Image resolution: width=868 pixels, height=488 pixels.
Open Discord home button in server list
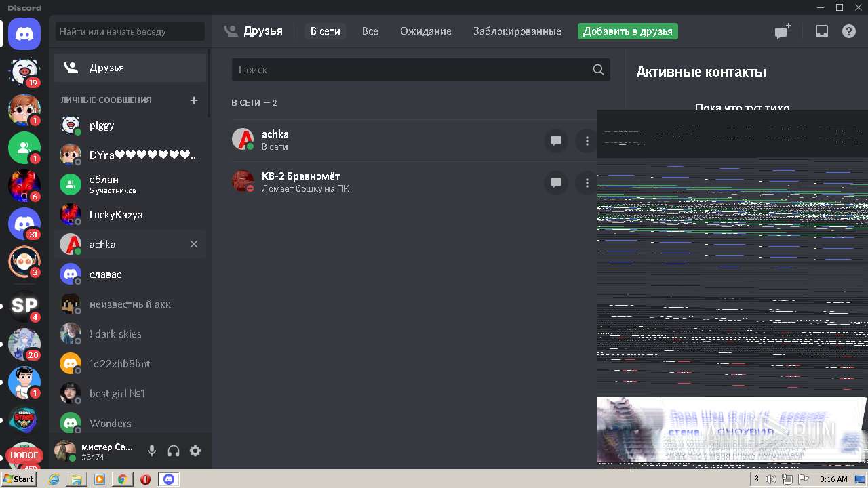[24, 34]
